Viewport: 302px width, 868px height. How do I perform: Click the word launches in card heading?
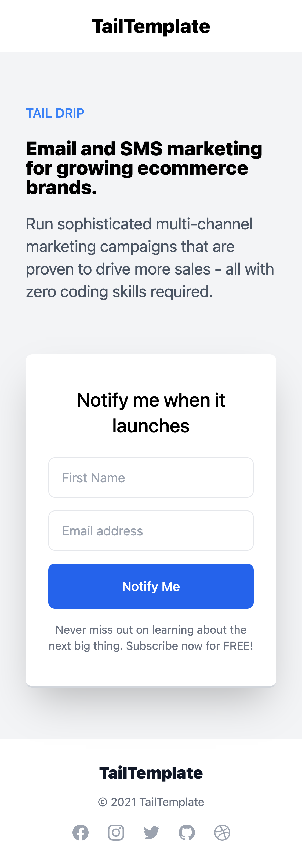pyautogui.click(x=151, y=426)
